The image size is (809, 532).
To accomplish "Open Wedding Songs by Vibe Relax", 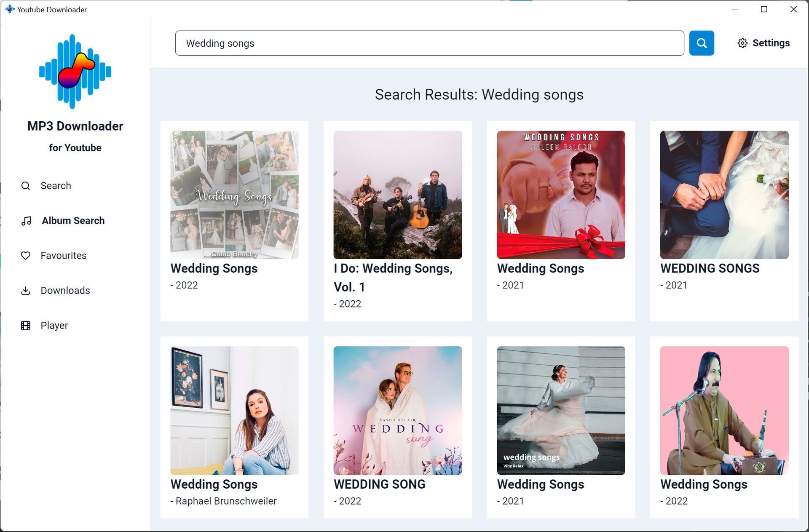I will 561,410.
